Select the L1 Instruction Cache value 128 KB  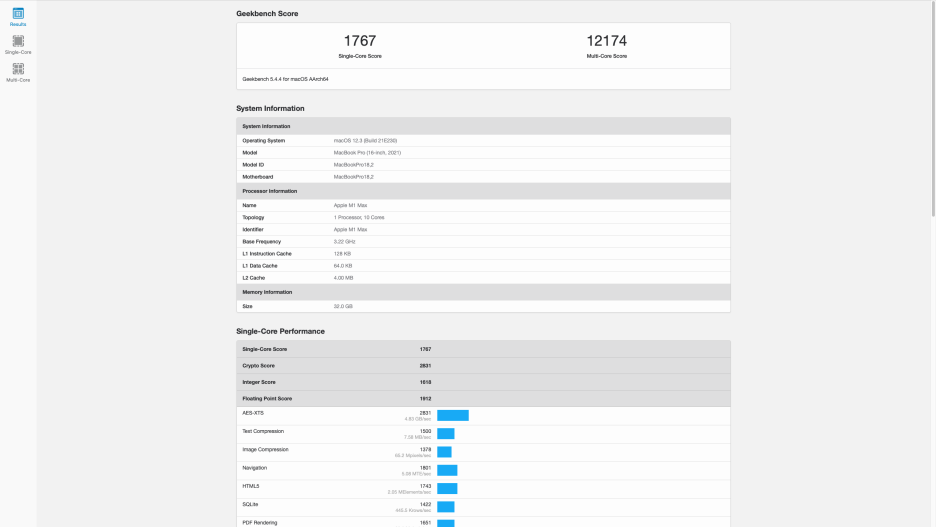point(342,254)
